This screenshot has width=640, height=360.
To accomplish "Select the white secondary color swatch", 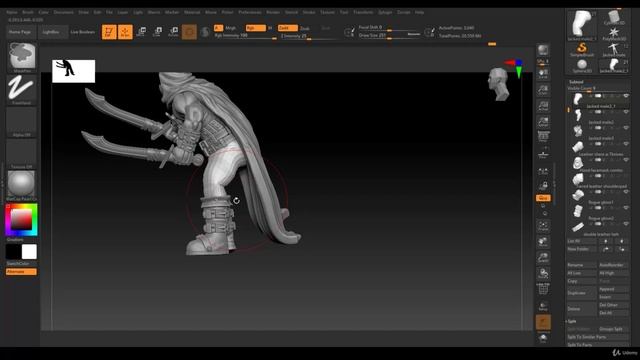I will point(29,252).
